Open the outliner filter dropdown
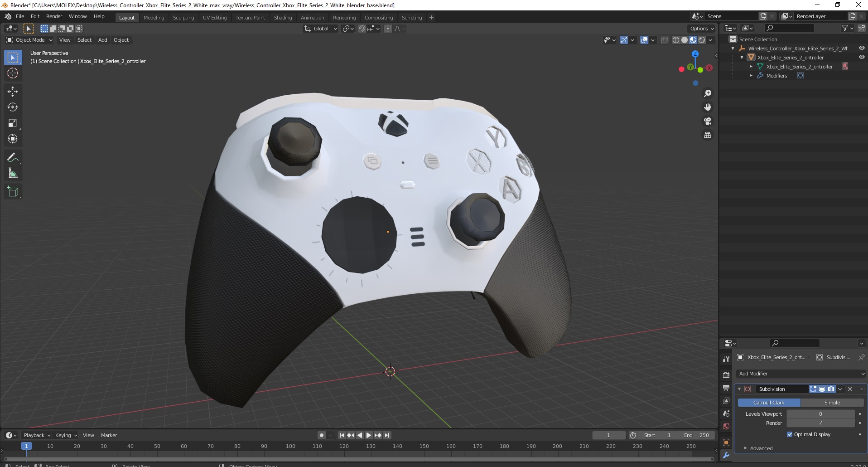868x467 pixels. click(847, 28)
